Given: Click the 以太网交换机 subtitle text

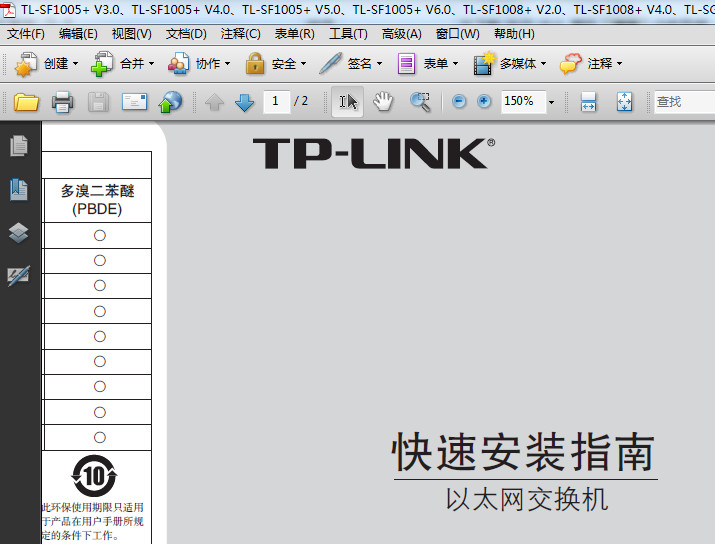Looking at the screenshot, I should click(x=527, y=500).
